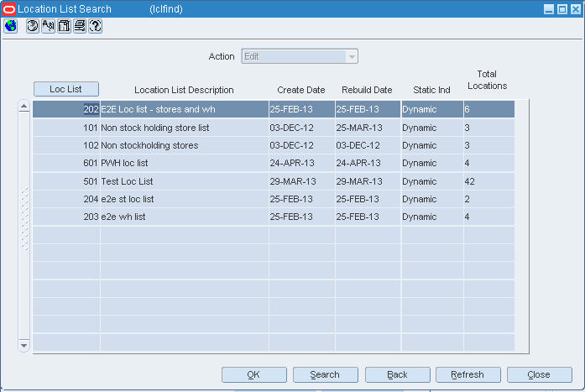The width and height of the screenshot is (585, 392).
Task: Click the scroll down arrow of the list
Action: (24, 345)
